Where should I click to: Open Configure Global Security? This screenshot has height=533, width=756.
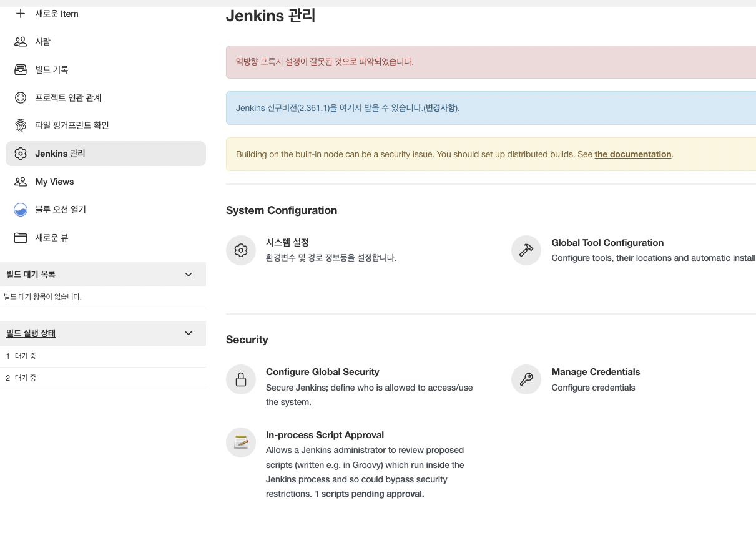[x=323, y=372]
